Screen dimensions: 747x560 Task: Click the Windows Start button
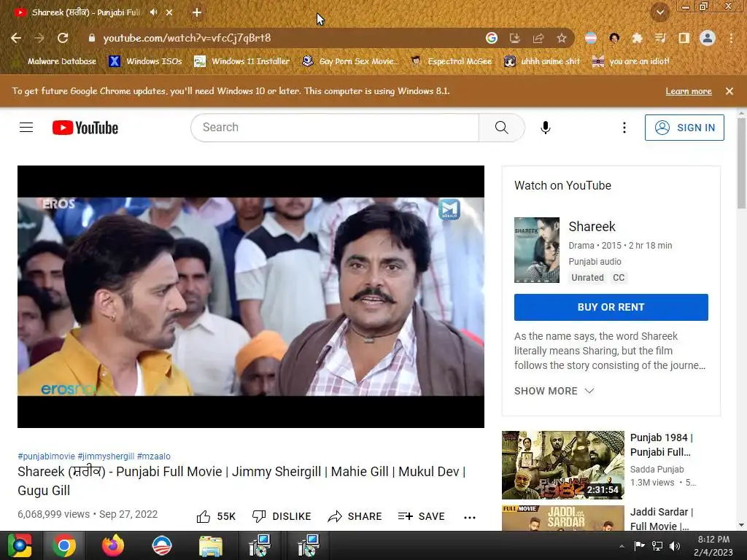19,545
